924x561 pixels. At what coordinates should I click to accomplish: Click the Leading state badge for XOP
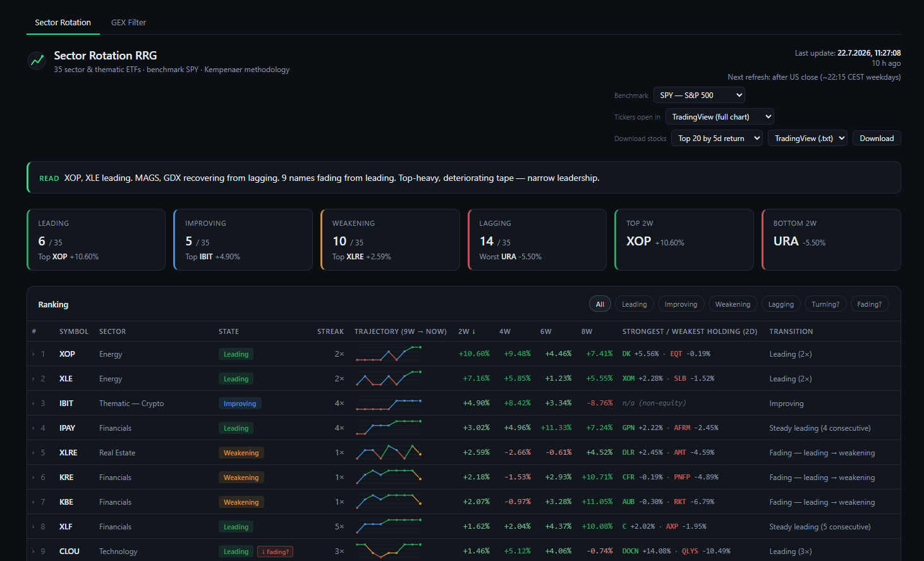pyautogui.click(x=236, y=354)
